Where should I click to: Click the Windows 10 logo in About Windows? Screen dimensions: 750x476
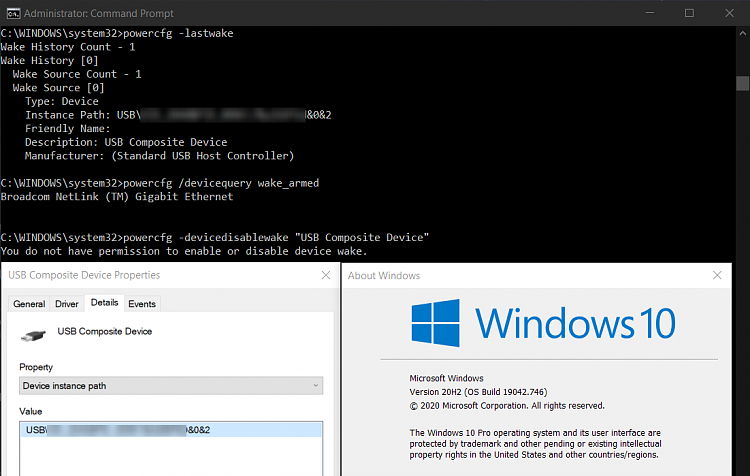pos(543,323)
